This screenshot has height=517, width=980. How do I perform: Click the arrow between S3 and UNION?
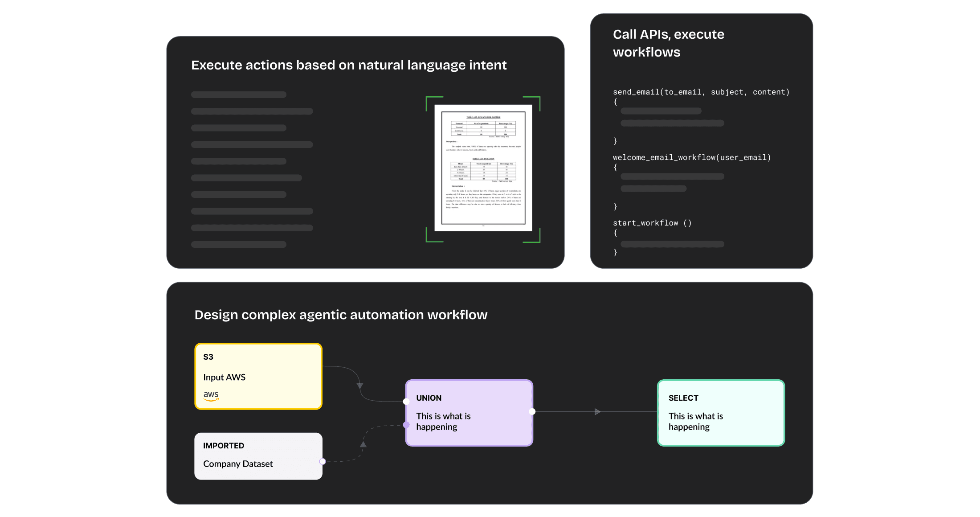point(361,384)
